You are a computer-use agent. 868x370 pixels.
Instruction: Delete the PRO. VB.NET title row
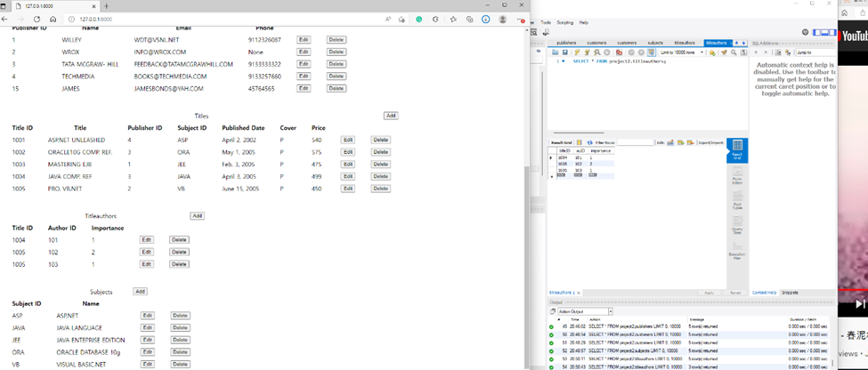click(380, 189)
